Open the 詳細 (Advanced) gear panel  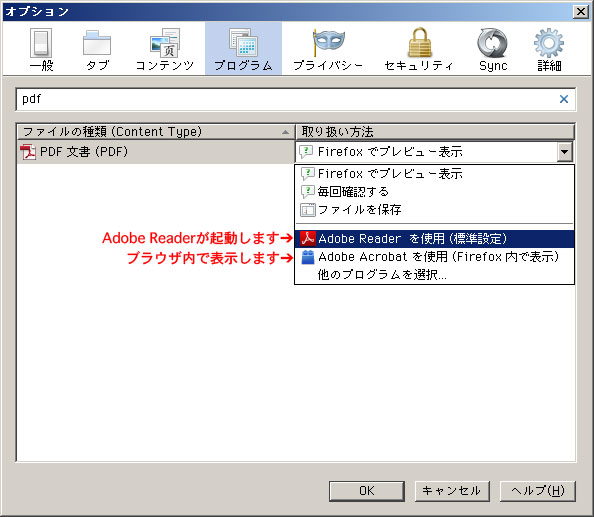pos(549,49)
